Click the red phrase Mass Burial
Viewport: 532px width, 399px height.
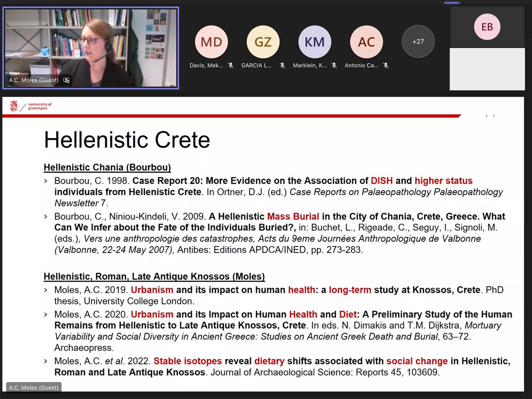[x=293, y=217]
